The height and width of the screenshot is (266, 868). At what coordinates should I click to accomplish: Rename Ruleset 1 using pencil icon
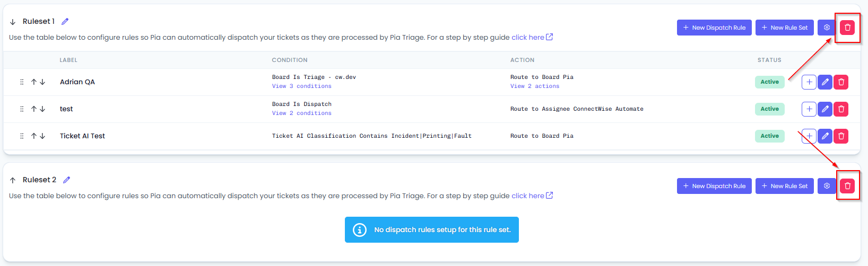click(65, 22)
